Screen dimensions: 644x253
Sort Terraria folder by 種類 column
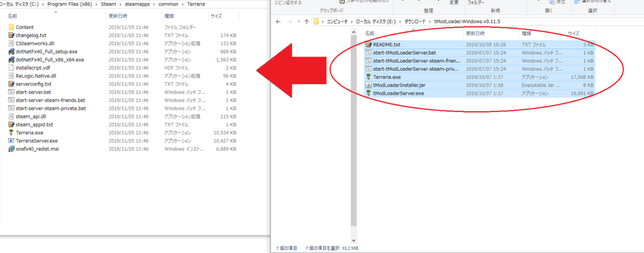pyautogui.click(x=169, y=16)
